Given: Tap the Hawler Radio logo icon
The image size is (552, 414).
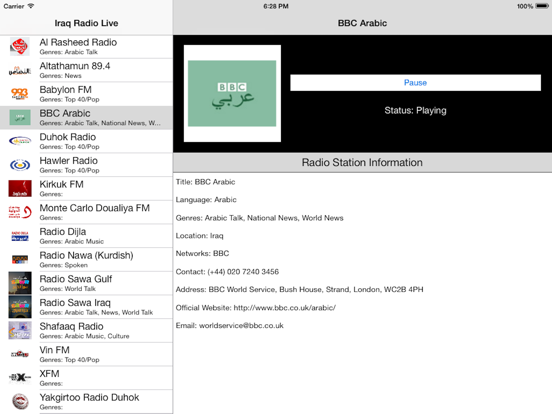Looking at the screenshot, I should [20, 165].
